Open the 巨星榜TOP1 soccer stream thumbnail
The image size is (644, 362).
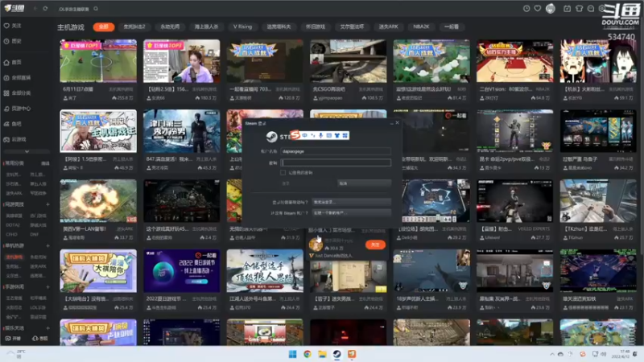tap(98, 61)
